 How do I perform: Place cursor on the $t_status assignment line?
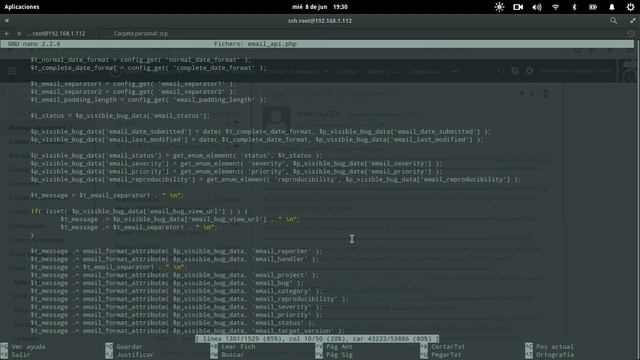pyautogui.click(x=120, y=116)
